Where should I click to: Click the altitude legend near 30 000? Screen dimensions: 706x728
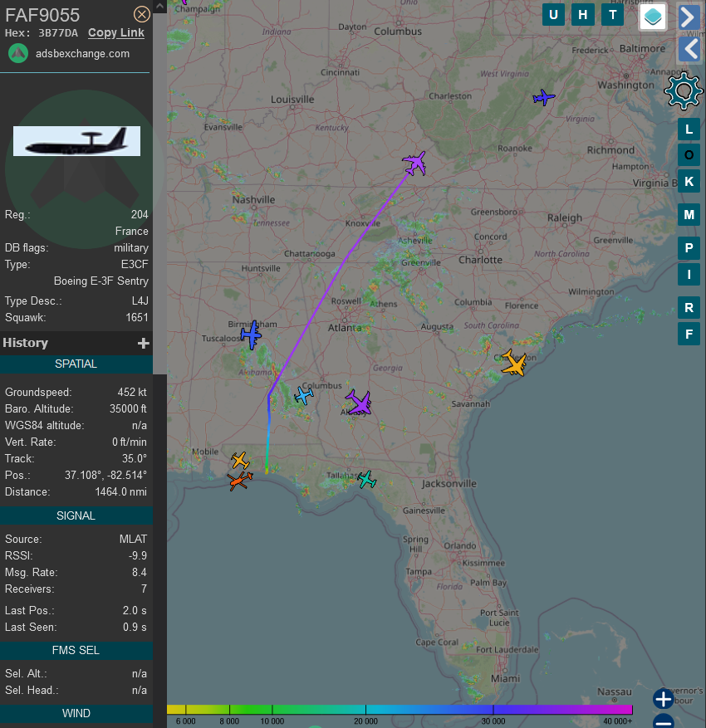click(x=493, y=710)
